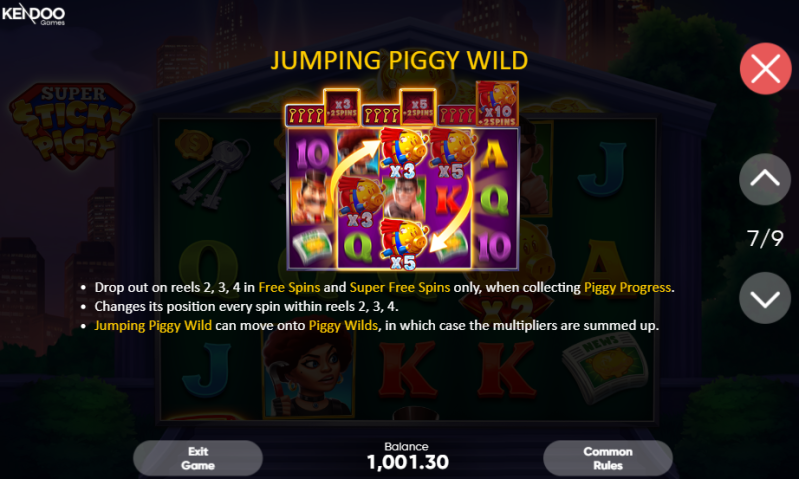
Task: Go to previous rules page arrow
Action: (765, 179)
